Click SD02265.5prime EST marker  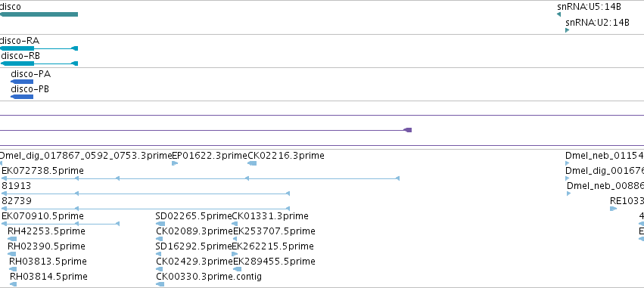click(160, 224)
